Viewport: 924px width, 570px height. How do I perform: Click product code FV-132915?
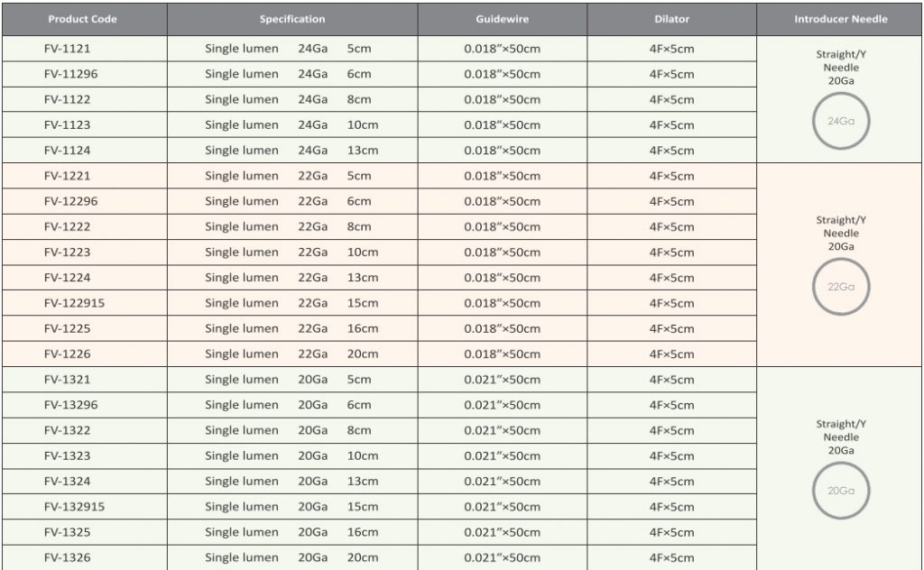74,507
